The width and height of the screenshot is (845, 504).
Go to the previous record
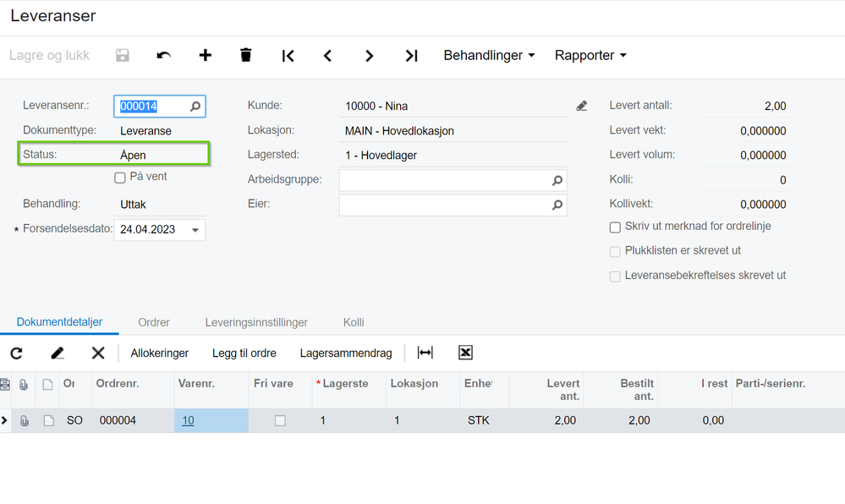[x=327, y=56]
